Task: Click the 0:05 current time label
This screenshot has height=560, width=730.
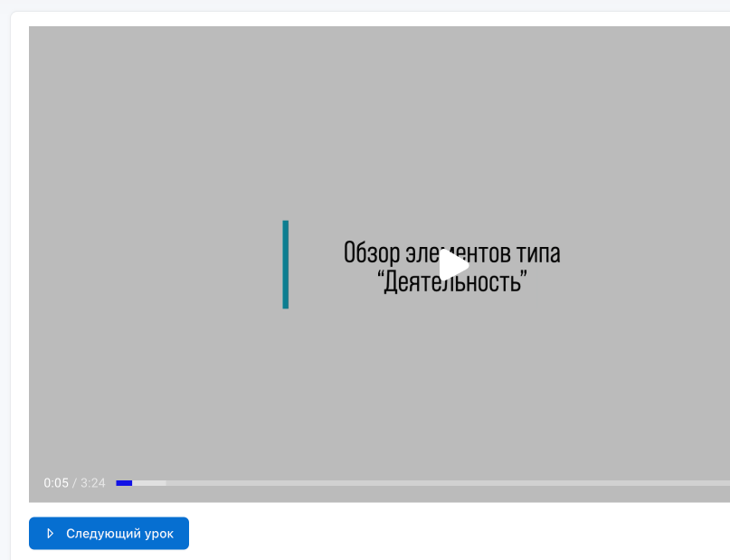Action: click(x=56, y=483)
